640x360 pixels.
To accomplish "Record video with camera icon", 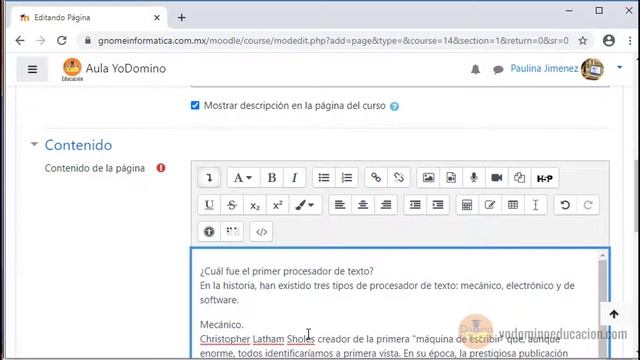I will pos(496,178).
